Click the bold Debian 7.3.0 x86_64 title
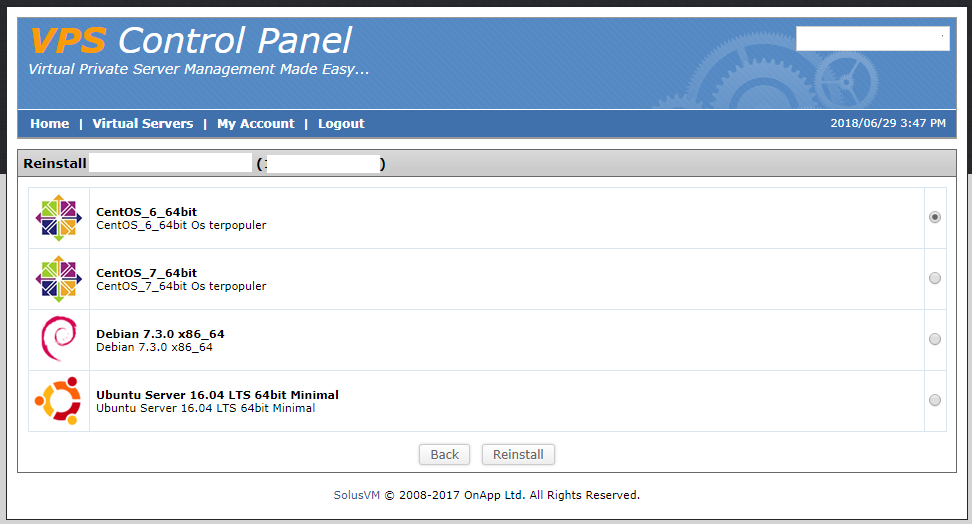Viewport: 972px width, 524px height. tap(160, 334)
